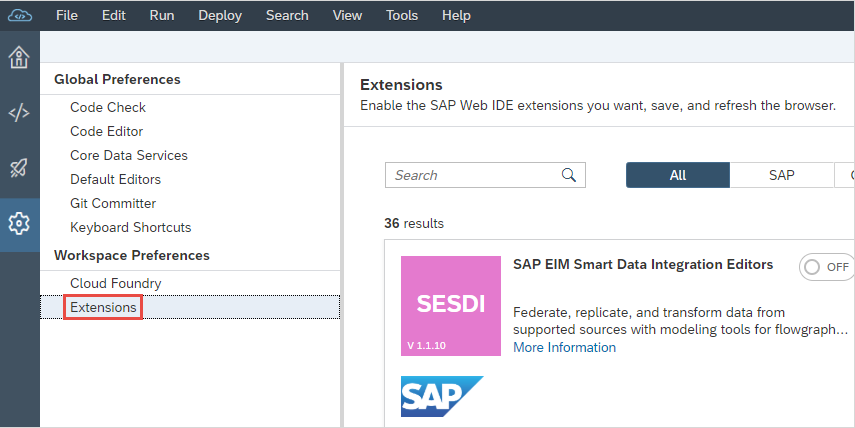Viewport: 855px width, 428px height.
Task: Click inside the extensions Search field
Action: (485, 175)
